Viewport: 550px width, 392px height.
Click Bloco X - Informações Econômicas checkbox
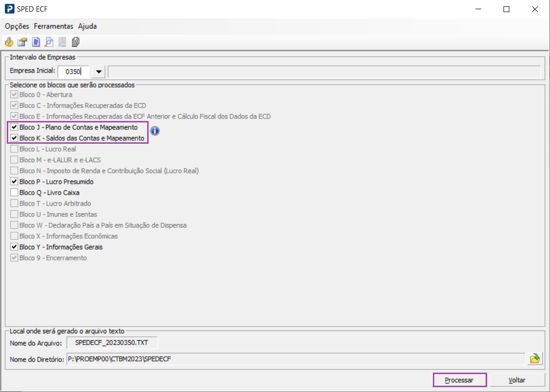[x=14, y=236]
